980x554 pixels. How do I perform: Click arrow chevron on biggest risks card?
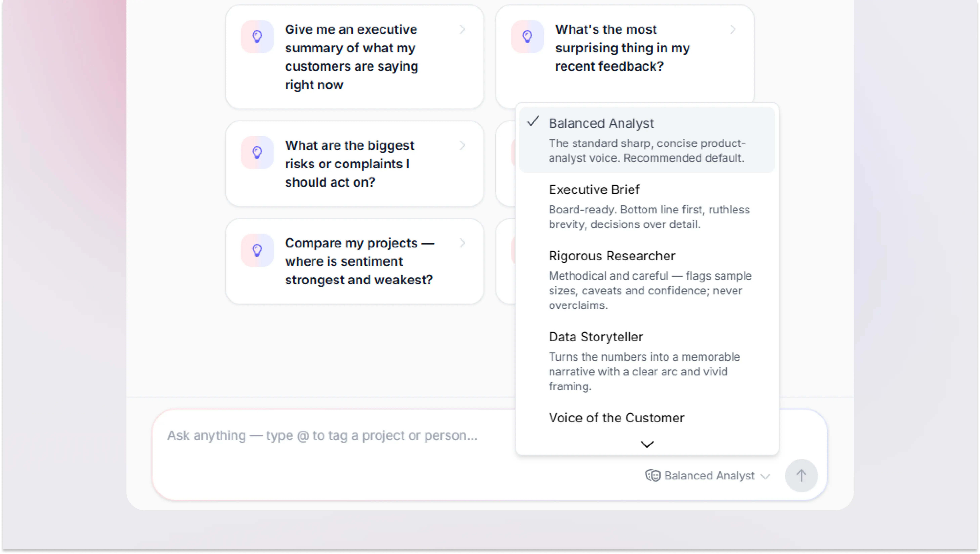tap(463, 145)
